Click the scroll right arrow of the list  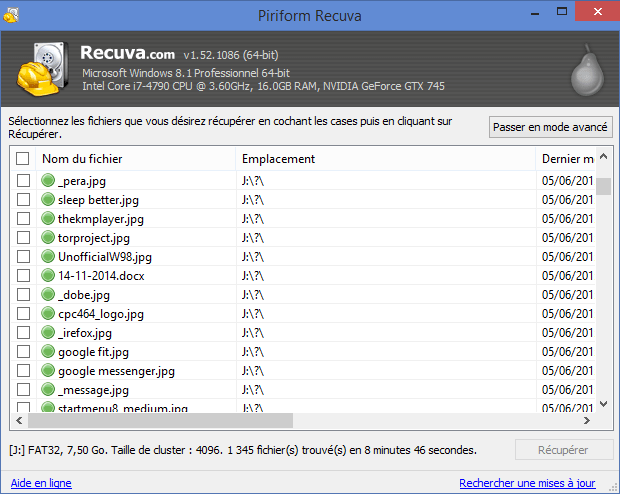pos(587,420)
